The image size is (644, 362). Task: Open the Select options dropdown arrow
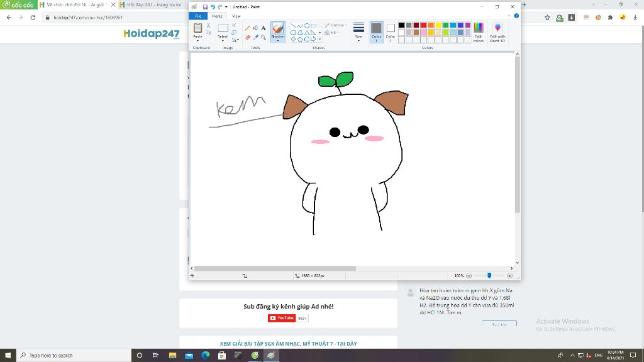pyautogui.click(x=223, y=41)
